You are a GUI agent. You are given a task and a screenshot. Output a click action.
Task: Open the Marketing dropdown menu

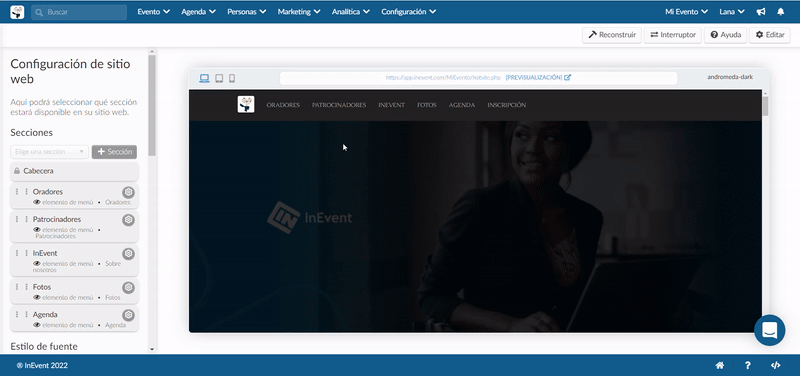click(x=299, y=12)
